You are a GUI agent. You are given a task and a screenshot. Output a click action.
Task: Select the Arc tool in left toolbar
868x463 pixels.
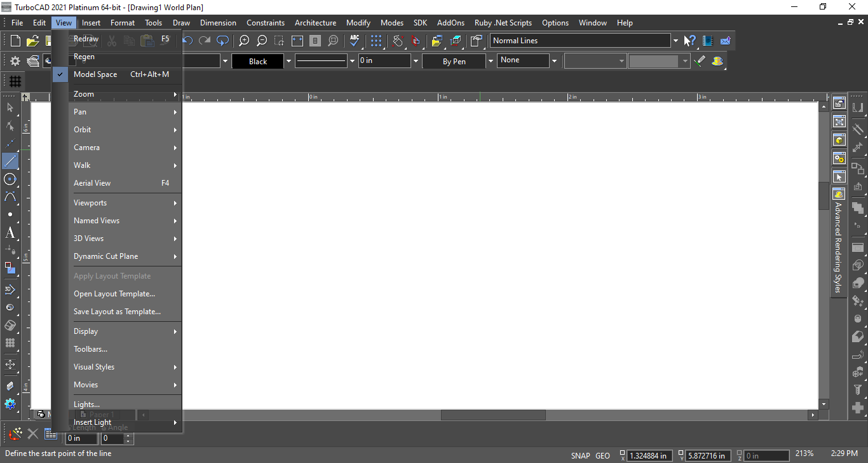[x=10, y=197]
